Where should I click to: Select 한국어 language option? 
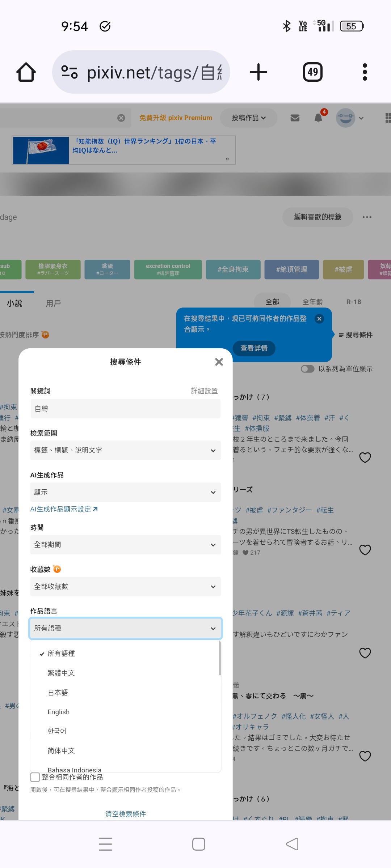[x=125, y=731]
